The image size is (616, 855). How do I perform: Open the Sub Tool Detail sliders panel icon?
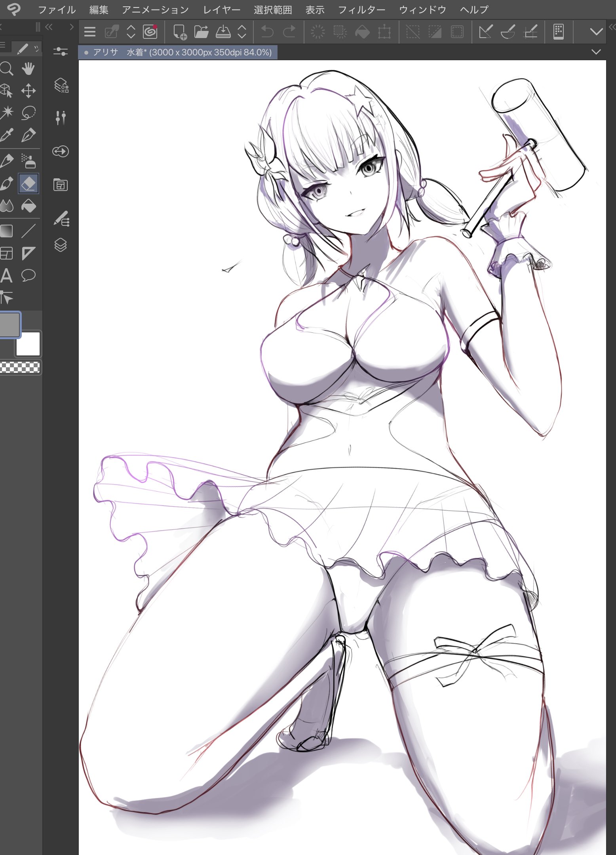click(x=61, y=52)
